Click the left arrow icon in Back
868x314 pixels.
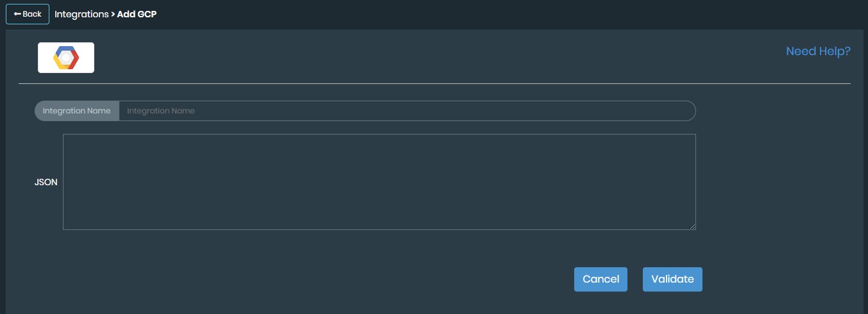(17, 14)
